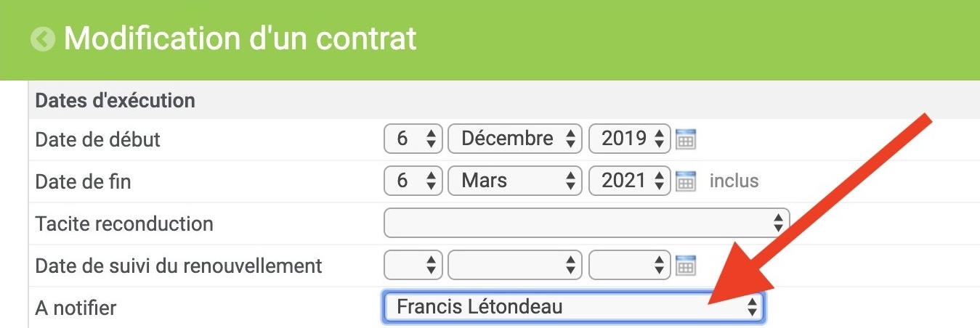Open calendar picker for Date de début
Screen dimensions: 980x328
coord(686,139)
